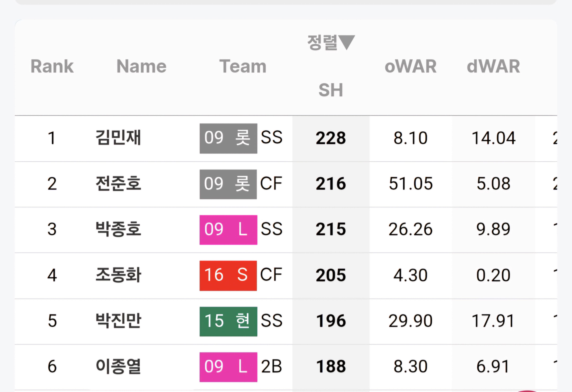572x392 pixels.
Task: Sort table by oWAR column header
Action: (411, 66)
